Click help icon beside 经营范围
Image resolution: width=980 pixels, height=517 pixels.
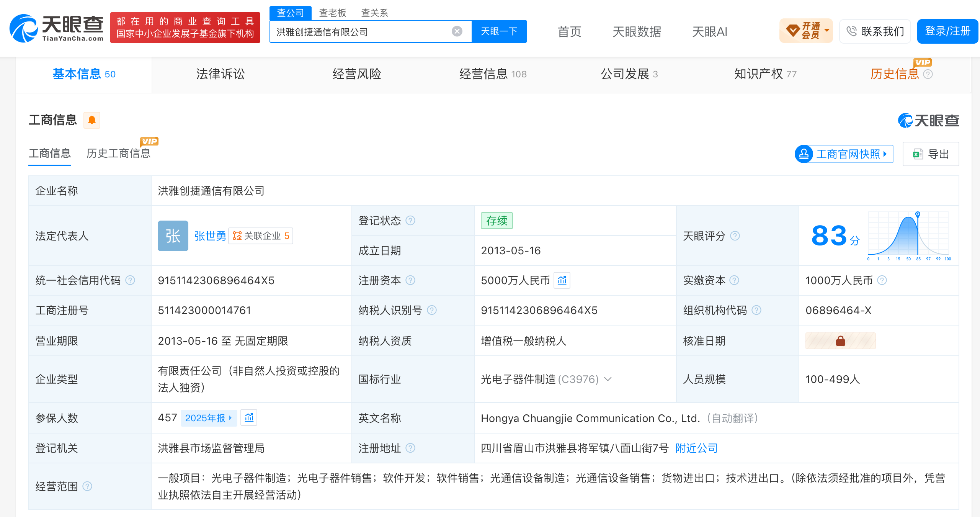tap(87, 486)
